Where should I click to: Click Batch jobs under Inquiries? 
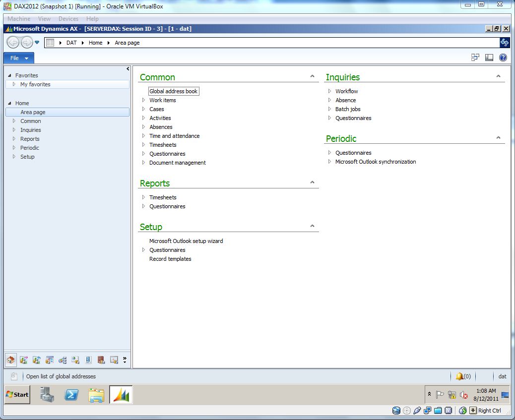click(x=348, y=109)
